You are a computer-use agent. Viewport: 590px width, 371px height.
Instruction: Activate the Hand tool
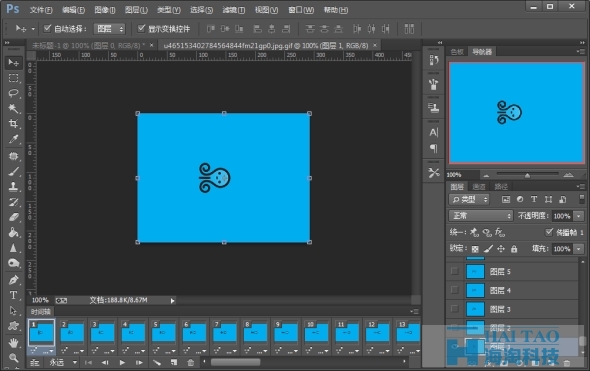[x=14, y=343]
